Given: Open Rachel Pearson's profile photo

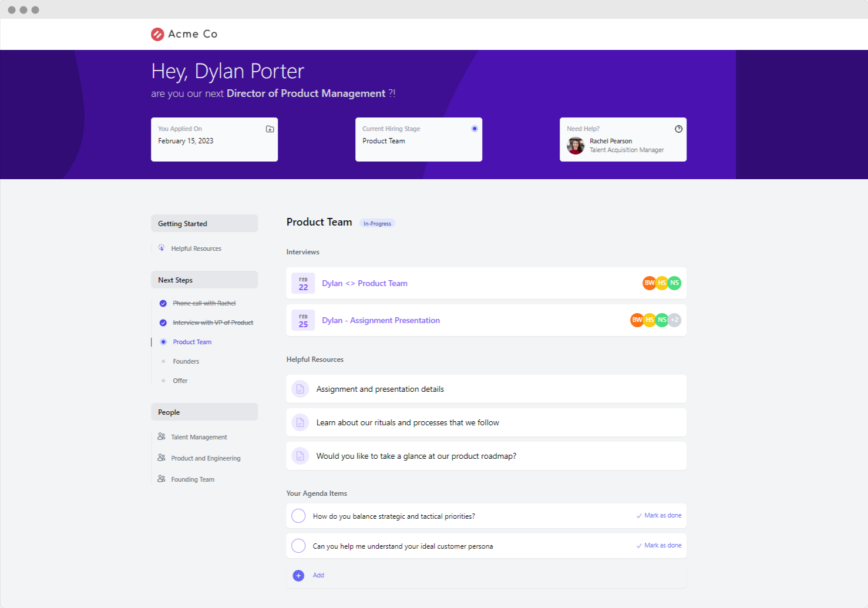Looking at the screenshot, I should (576, 146).
